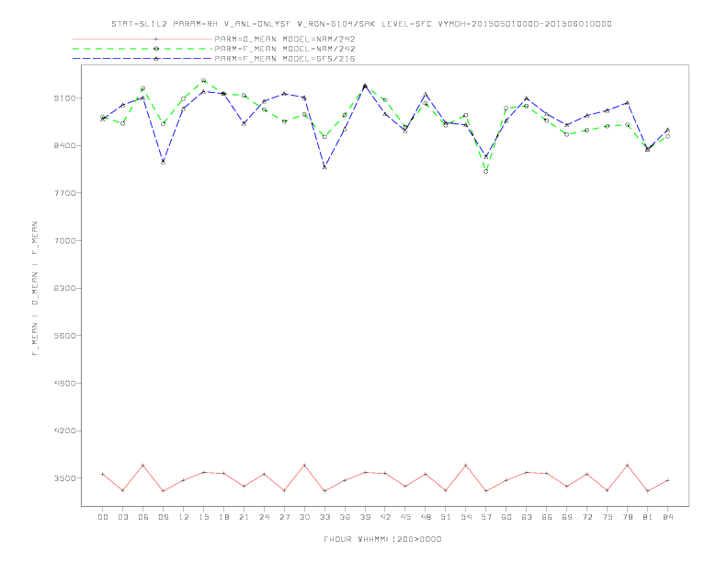The image size is (728, 563).
Task: Click y-axis tick label 3500
Action: (66, 478)
